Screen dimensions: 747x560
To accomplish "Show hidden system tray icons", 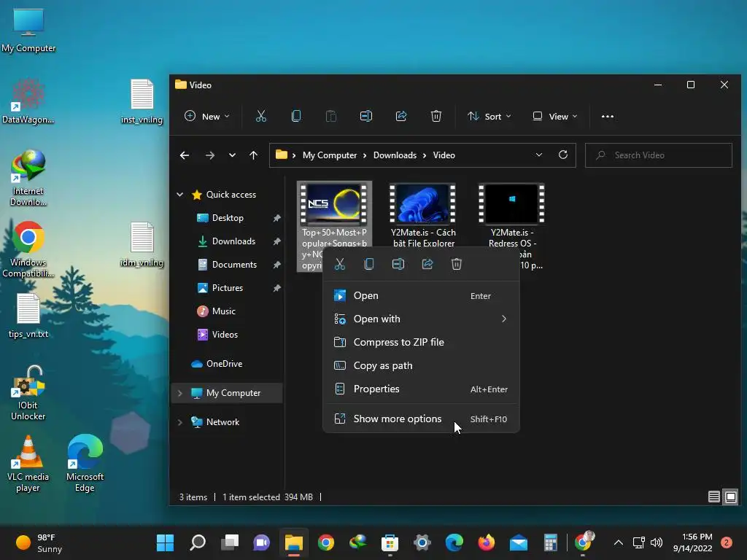I will [x=619, y=542].
